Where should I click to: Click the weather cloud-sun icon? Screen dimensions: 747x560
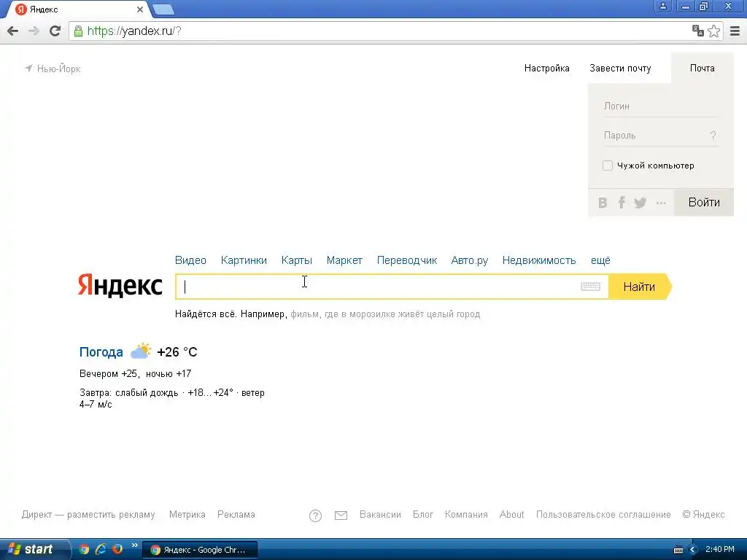click(x=141, y=351)
